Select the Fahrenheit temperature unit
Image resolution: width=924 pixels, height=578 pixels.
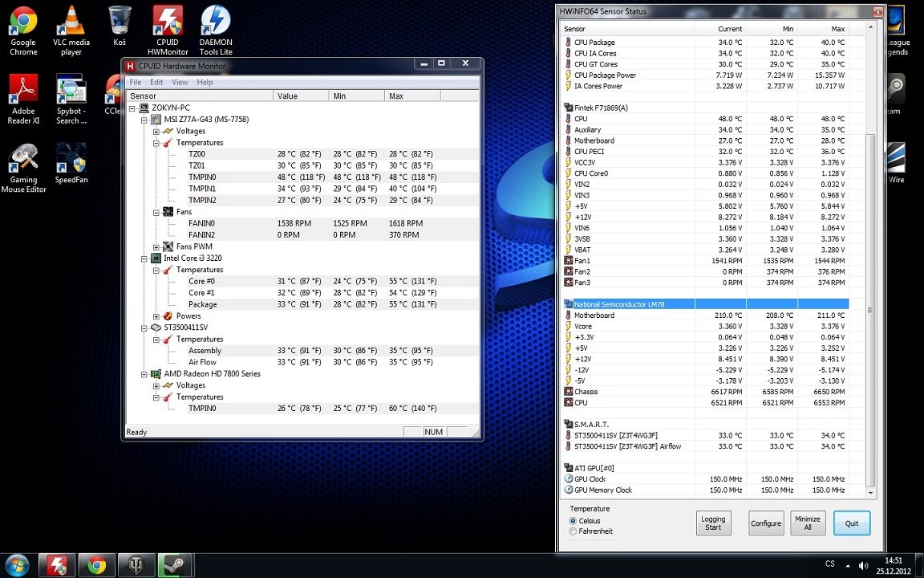click(x=573, y=531)
